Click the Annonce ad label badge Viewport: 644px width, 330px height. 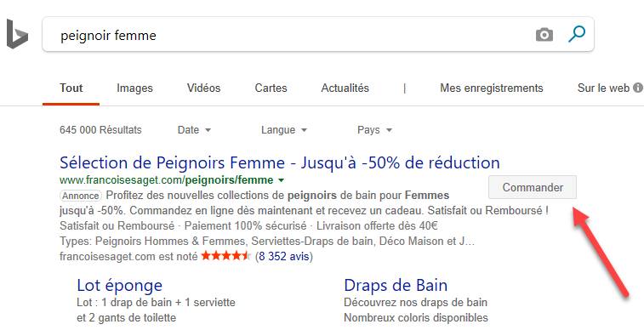[x=81, y=196]
